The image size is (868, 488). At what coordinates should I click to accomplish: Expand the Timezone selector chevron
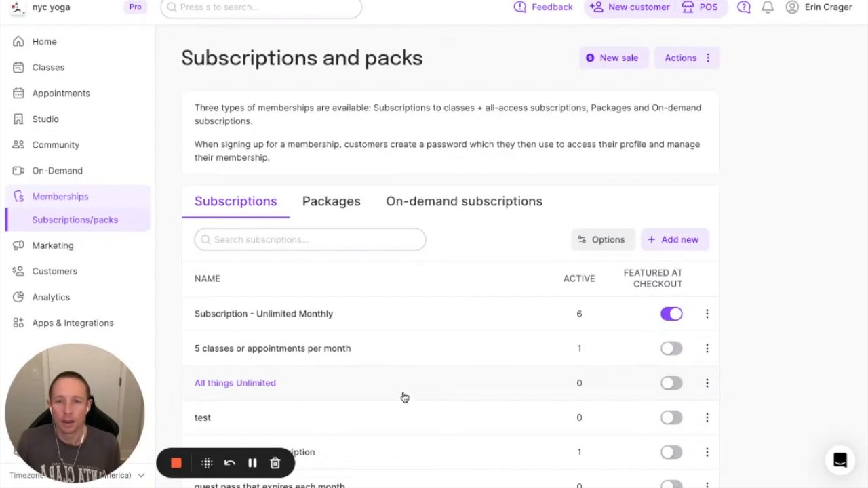(x=141, y=476)
